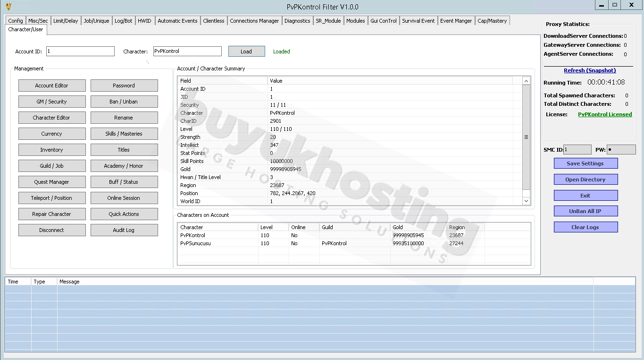Open the Quest Manager
Viewport: 644px width, 360px height.
52,182
